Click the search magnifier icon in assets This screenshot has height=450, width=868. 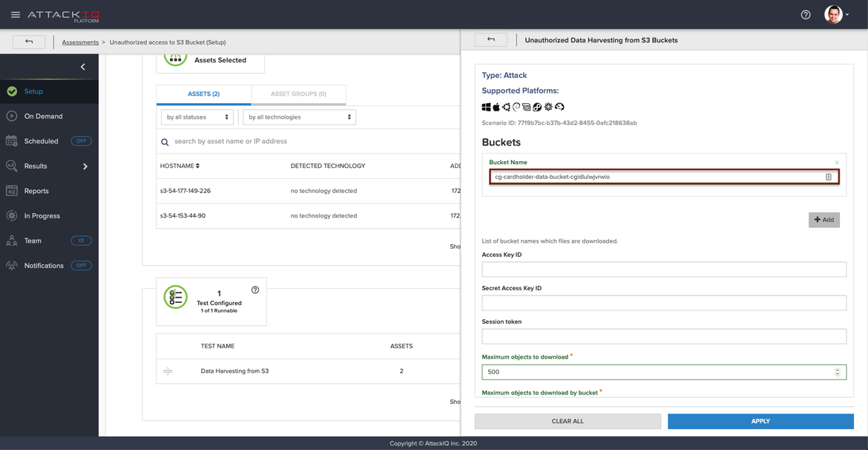(165, 142)
